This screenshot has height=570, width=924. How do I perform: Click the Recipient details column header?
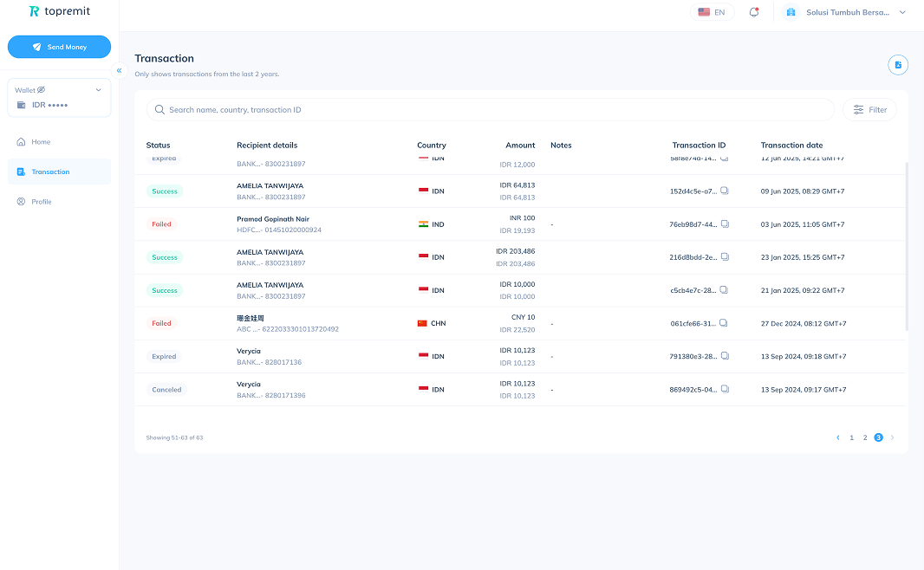click(267, 145)
